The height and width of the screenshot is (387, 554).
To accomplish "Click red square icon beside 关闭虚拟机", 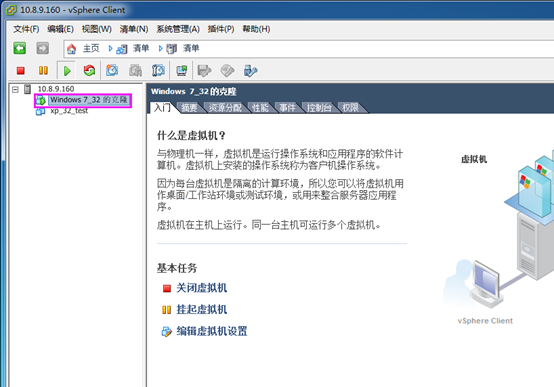I will pos(167,289).
